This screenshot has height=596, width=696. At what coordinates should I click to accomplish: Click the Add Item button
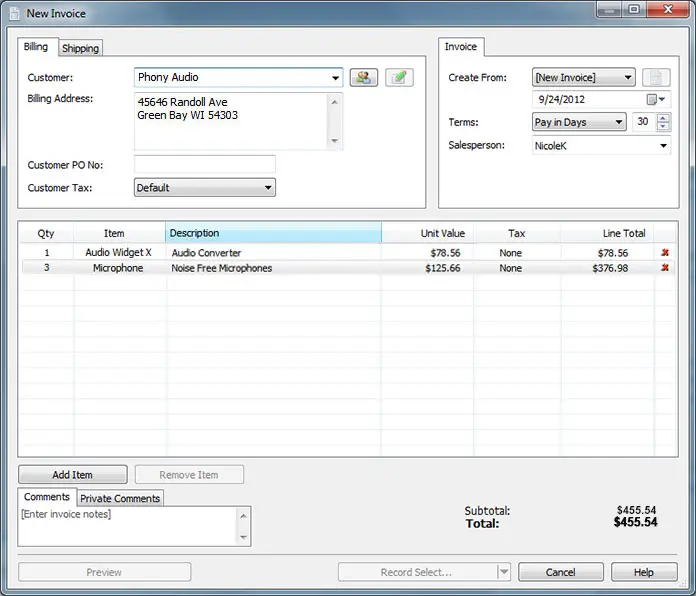coord(73,474)
